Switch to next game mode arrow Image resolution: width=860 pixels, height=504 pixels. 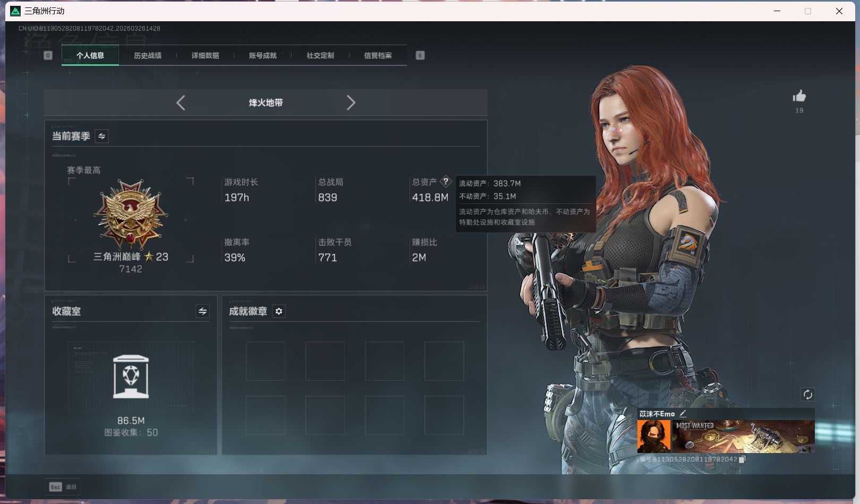point(351,102)
